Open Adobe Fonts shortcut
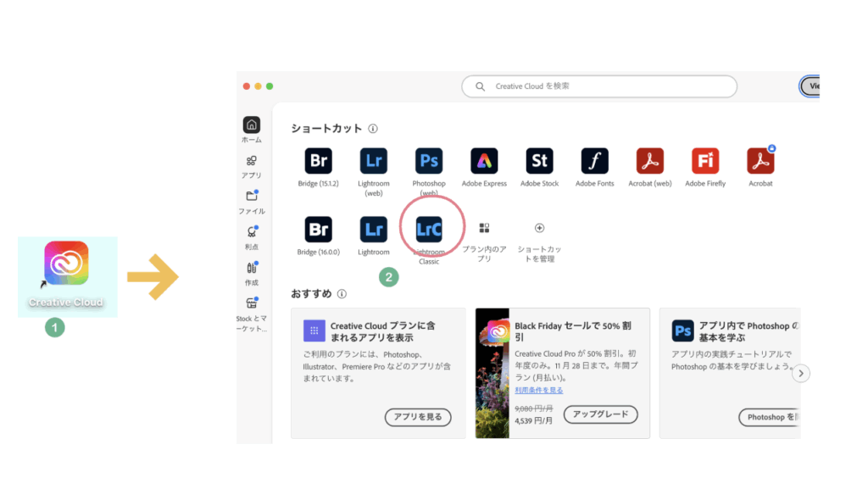The height and width of the screenshot is (500, 868). [x=594, y=161]
